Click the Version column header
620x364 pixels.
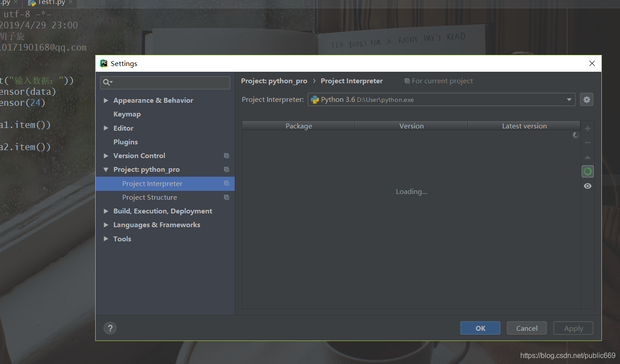412,126
